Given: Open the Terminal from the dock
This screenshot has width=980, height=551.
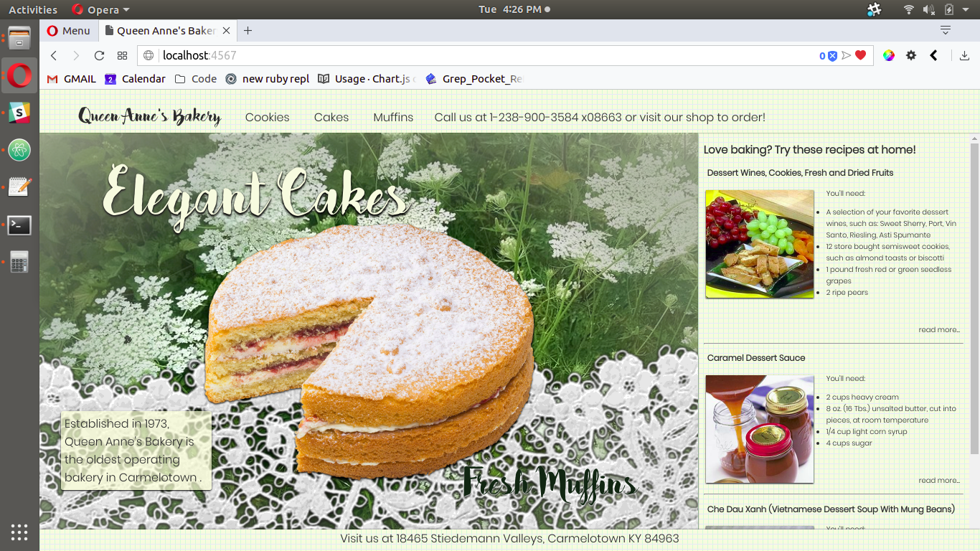Looking at the screenshot, I should click(19, 225).
